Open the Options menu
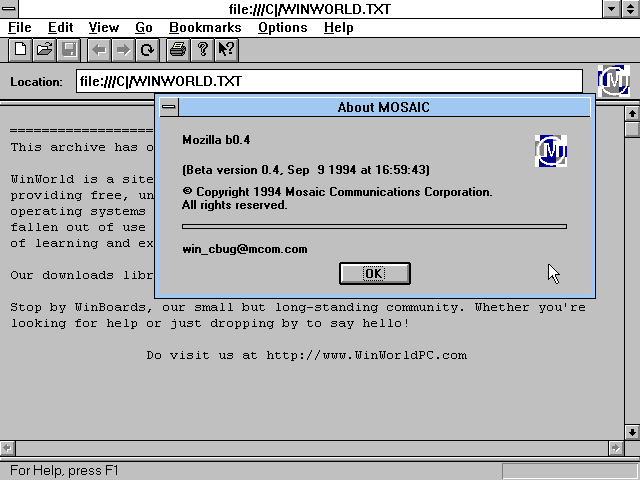Screen dimensions: 640x480 282,28
